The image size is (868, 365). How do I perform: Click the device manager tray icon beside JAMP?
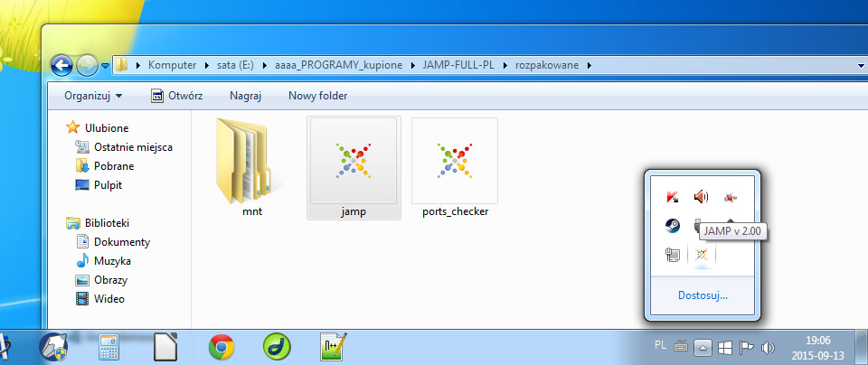673,255
